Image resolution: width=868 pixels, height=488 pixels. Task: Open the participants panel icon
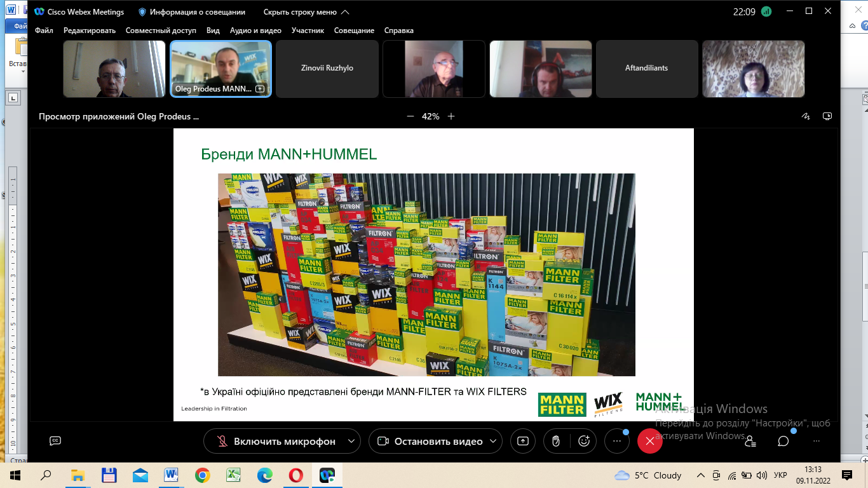(x=750, y=441)
